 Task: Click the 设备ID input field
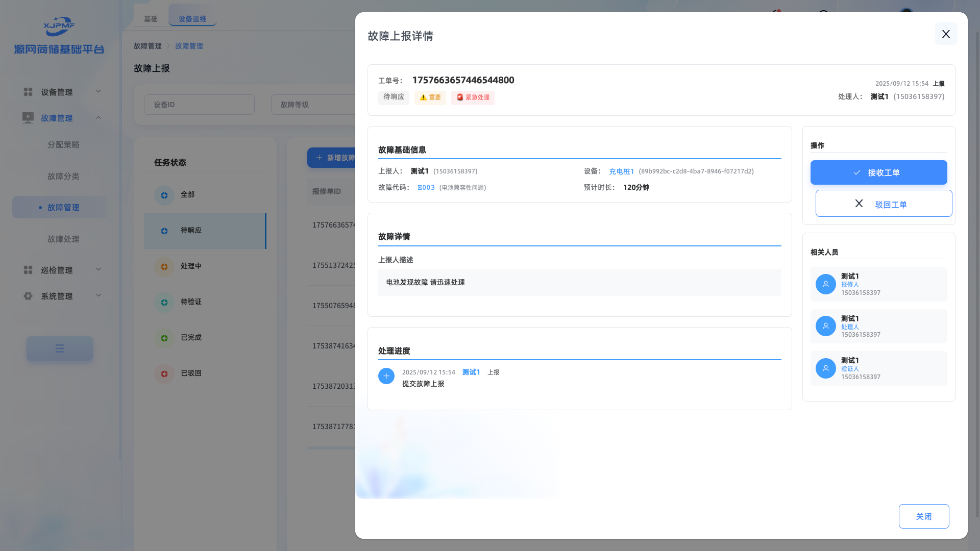(199, 105)
